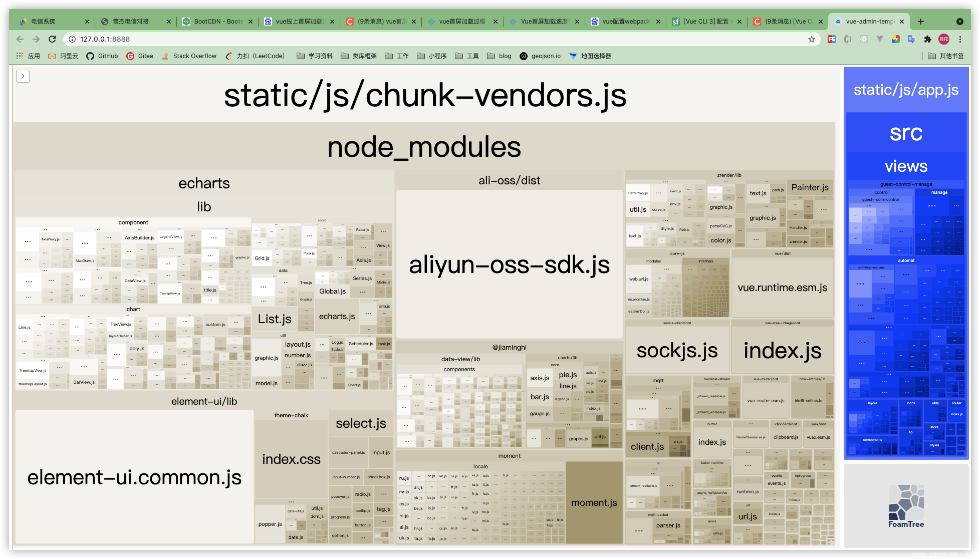This screenshot has height=559, width=980.
Task: Open the 学习资料 bookmark folder
Action: tap(314, 56)
